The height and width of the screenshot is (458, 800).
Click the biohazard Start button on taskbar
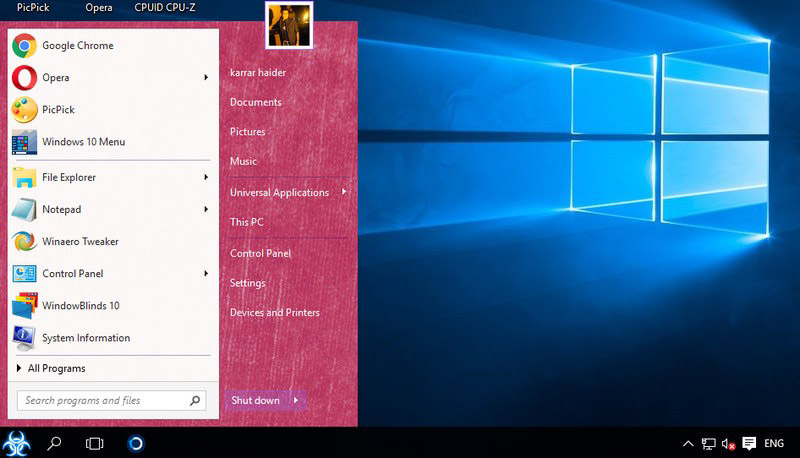coord(16,443)
